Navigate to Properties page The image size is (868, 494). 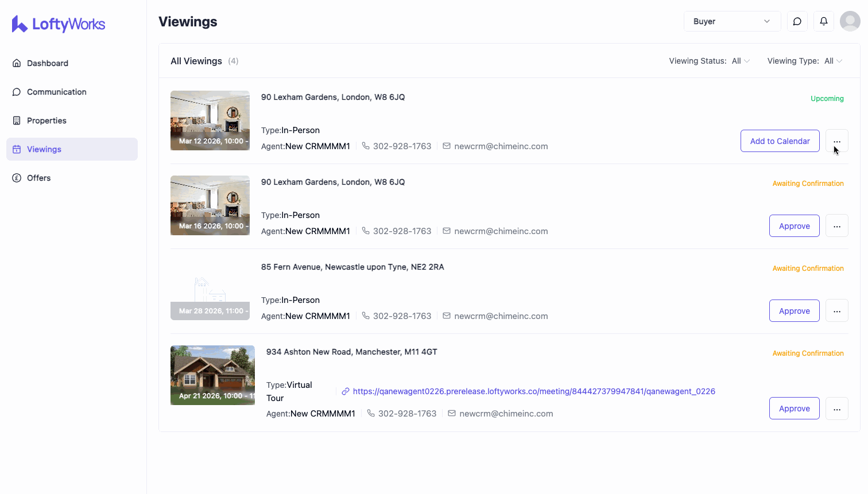[46, 120]
